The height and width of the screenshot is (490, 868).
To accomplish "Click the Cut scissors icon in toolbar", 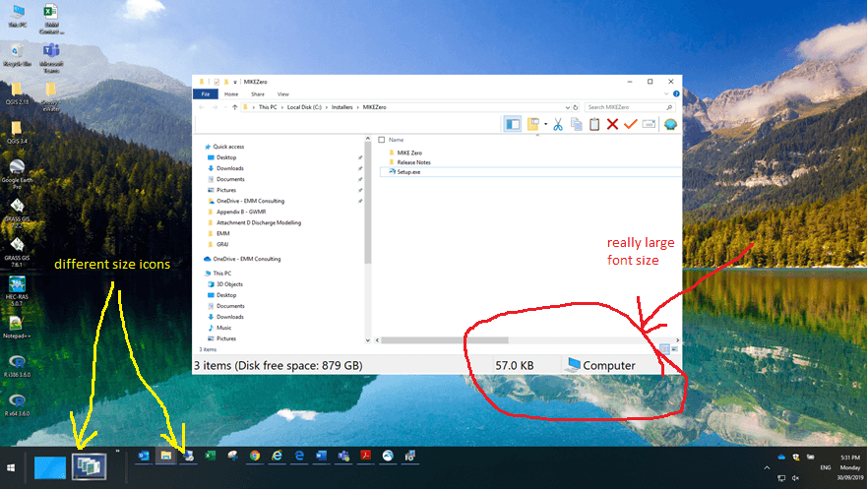I will [557, 124].
